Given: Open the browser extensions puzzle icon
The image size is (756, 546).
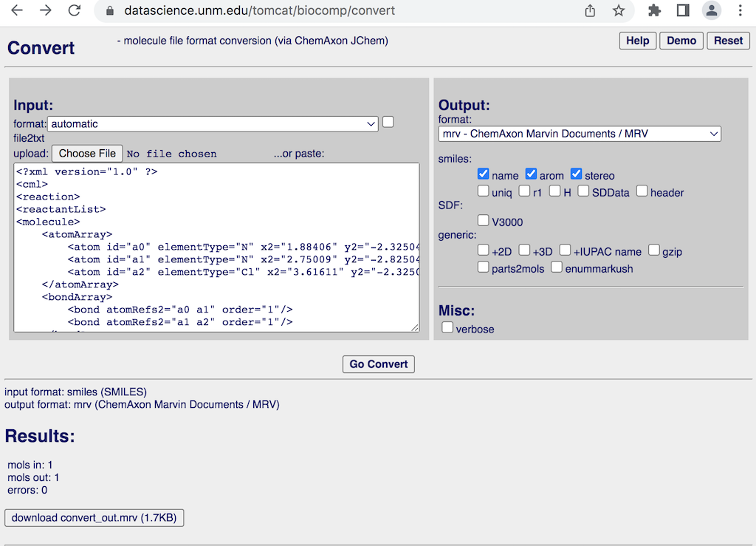Looking at the screenshot, I should click(x=655, y=10).
